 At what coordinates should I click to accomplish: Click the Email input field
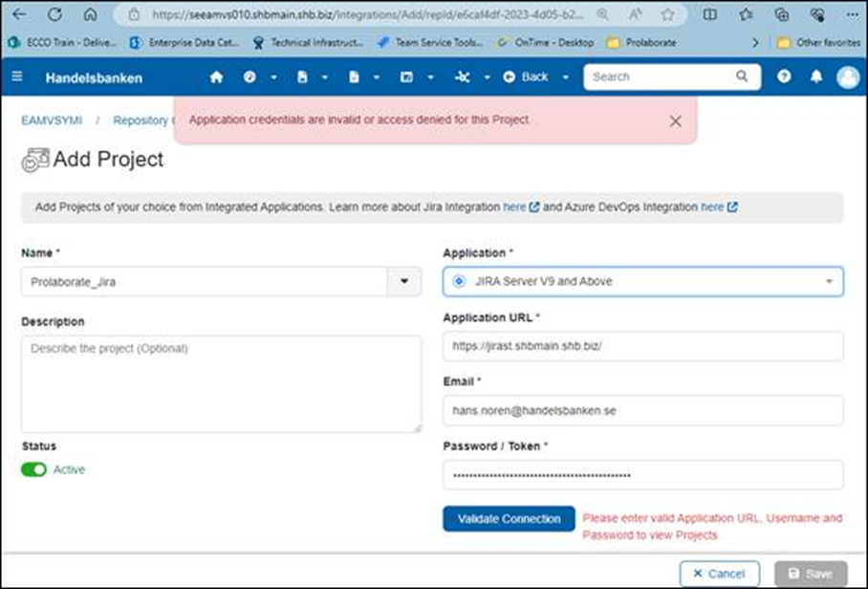643,410
